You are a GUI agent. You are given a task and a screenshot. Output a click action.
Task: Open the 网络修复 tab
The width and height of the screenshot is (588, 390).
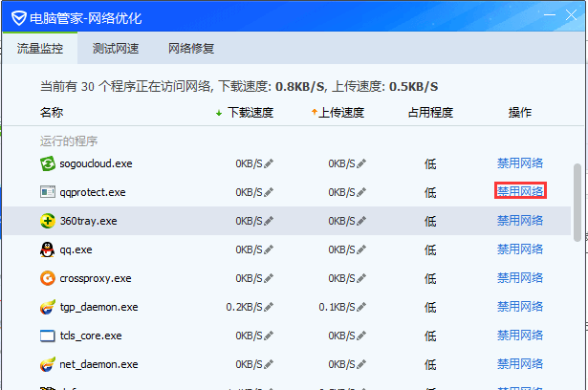coord(191,48)
